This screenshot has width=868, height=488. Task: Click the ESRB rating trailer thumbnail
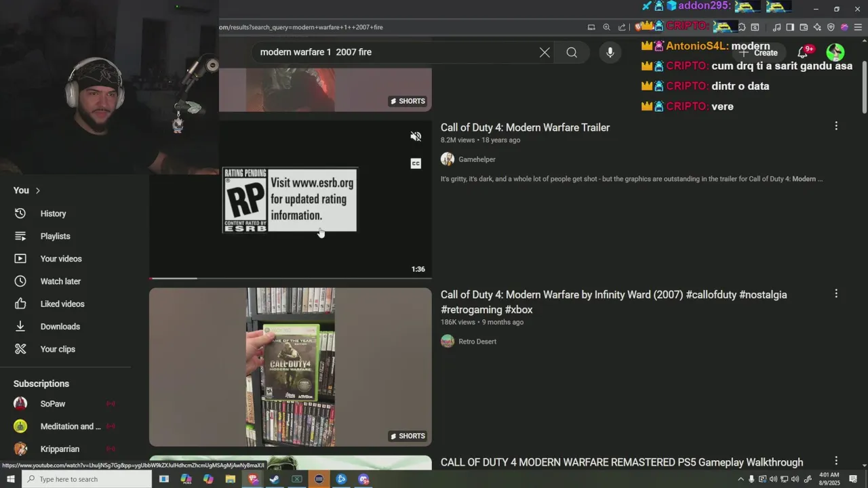[290, 200]
